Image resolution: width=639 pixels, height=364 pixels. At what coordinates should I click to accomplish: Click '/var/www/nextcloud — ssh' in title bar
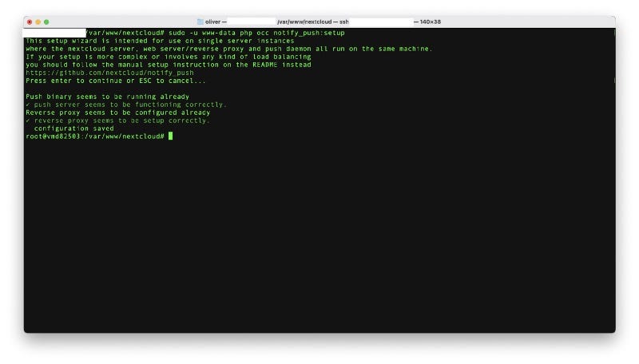pos(312,22)
